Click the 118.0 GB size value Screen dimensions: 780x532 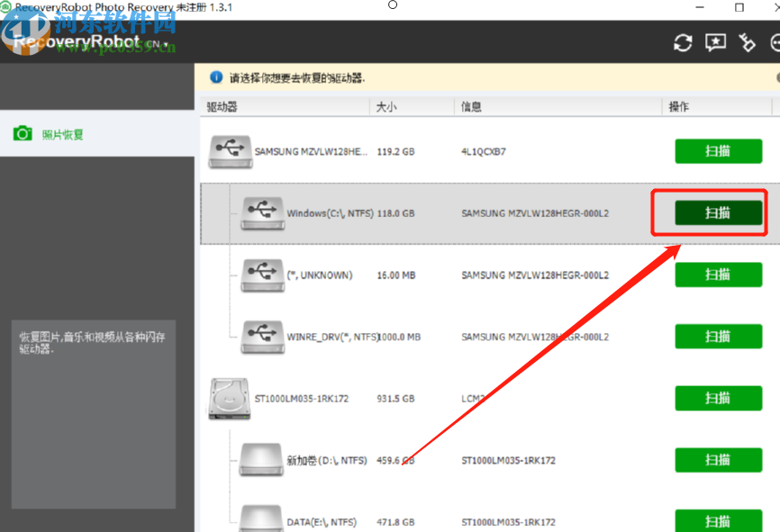point(395,213)
